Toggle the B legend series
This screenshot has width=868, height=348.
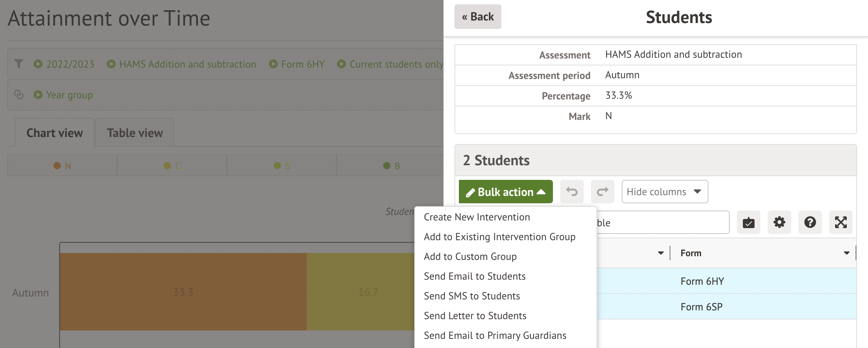click(392, 166)
